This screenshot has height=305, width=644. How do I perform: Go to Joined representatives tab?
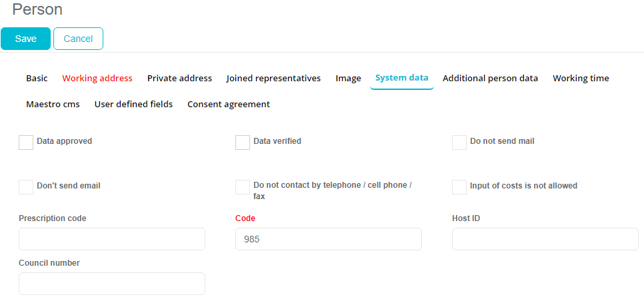pos(273,78)
